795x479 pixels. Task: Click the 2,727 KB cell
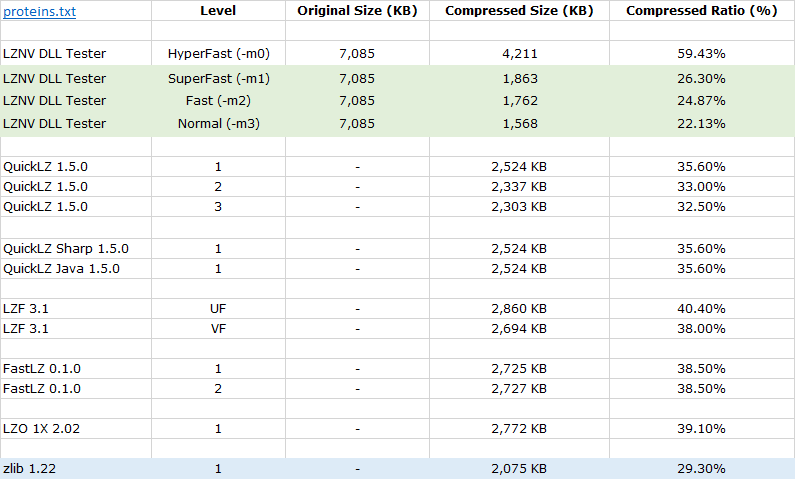tap(519, 388)
